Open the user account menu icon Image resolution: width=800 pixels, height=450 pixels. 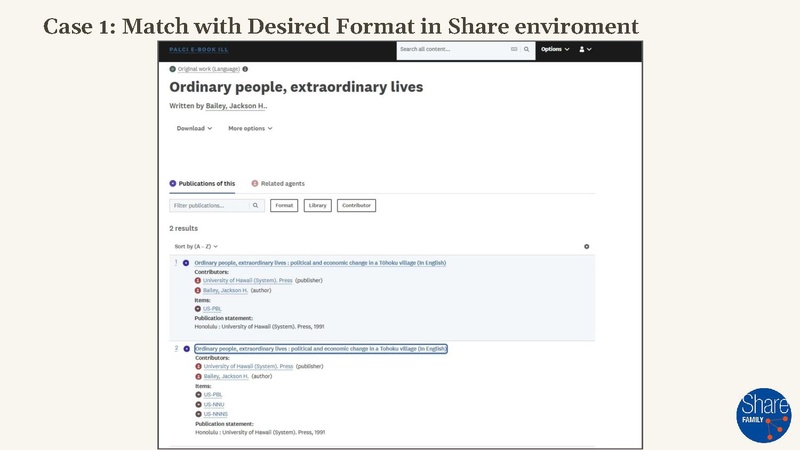coord(585,49)
